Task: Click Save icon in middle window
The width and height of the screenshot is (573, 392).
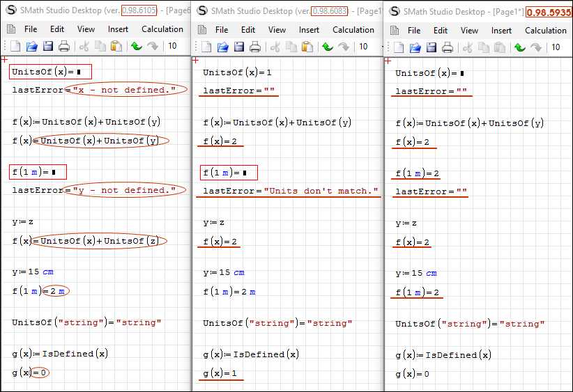Action: click(239, 47)
